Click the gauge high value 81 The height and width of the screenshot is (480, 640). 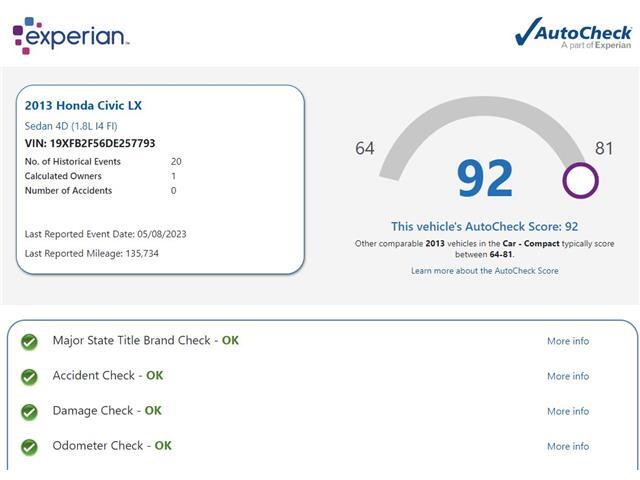tap(604, 148)
